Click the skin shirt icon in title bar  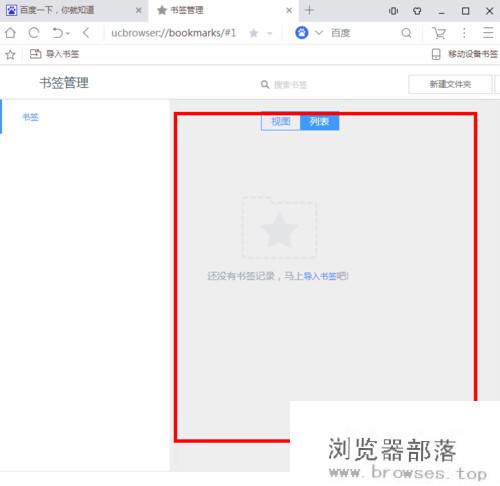417,11
